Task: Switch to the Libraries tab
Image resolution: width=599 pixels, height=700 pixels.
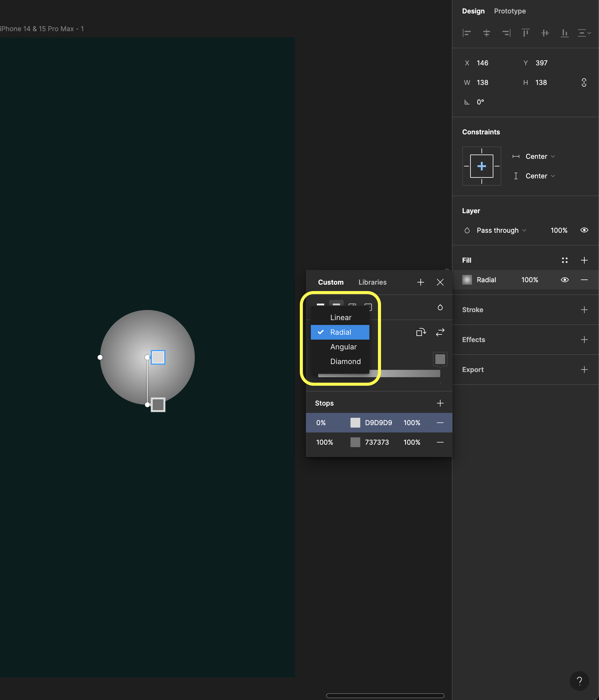Action: [372, 283]
